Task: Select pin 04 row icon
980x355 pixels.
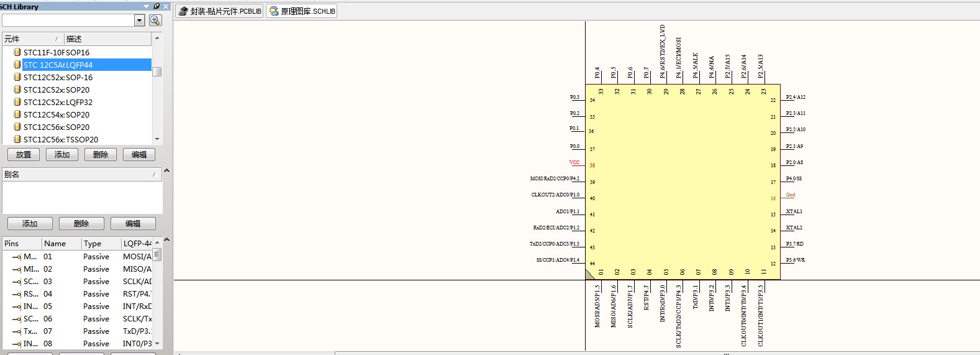Action: [17, 294]
